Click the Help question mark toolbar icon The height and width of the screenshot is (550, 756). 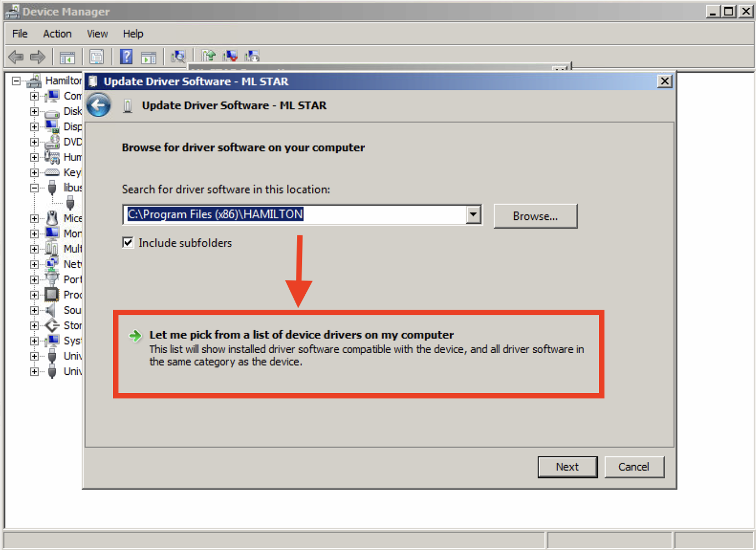tap(126, 56)
